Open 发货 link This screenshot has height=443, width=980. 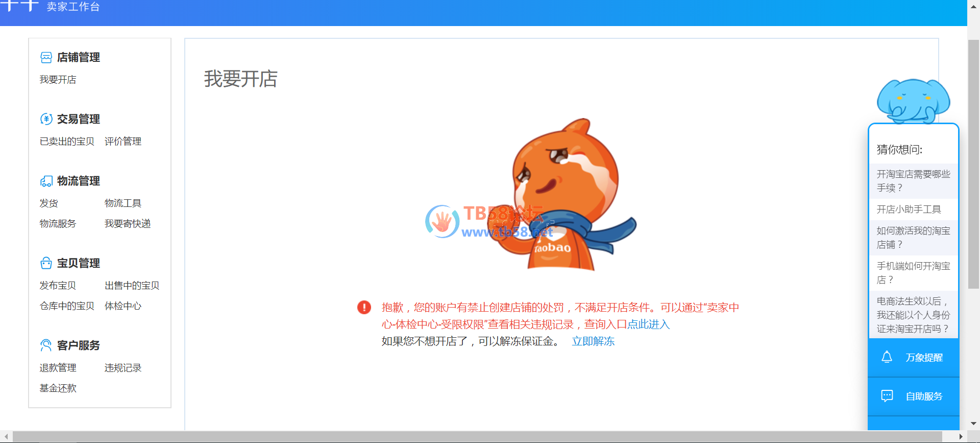pyautogui.click(x=48, y=203)
